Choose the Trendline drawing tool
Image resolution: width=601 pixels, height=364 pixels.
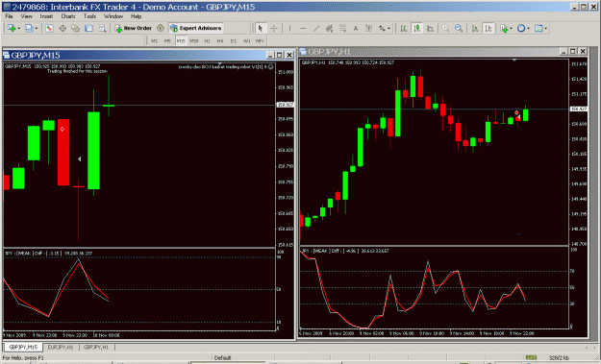pyautogui.click(x=316, y=28)
